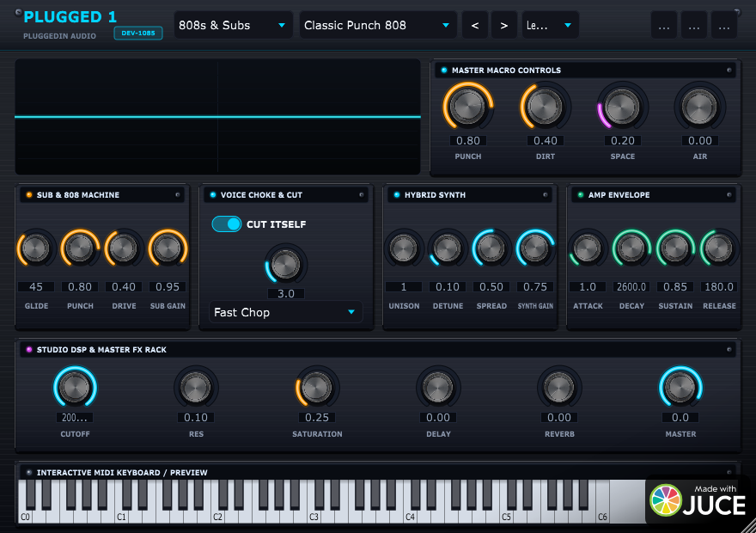The image size is (756, 533).
Task: Toggle the Voice Choke & Cut LED indicator
Action: point(213,195)
